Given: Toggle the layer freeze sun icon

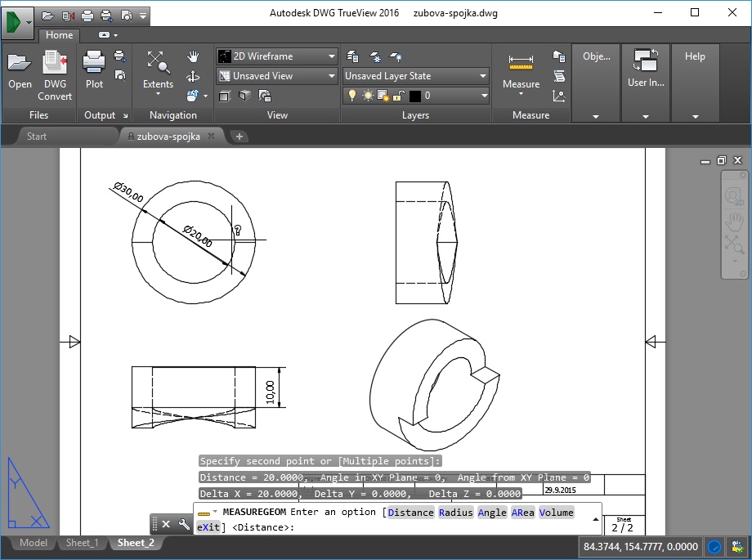Looking at the screenshot, I should [x=367, y=96].
